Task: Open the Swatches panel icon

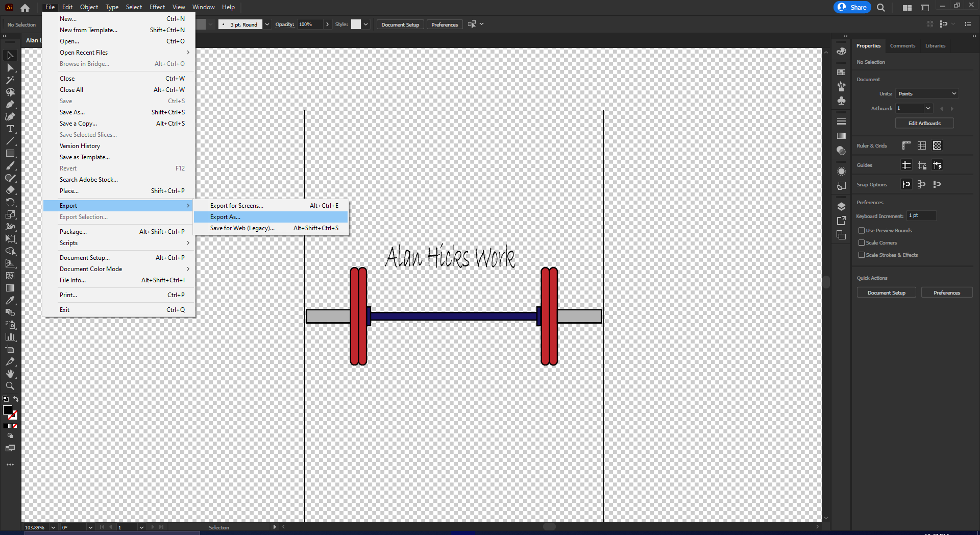Action: point(842,72)
